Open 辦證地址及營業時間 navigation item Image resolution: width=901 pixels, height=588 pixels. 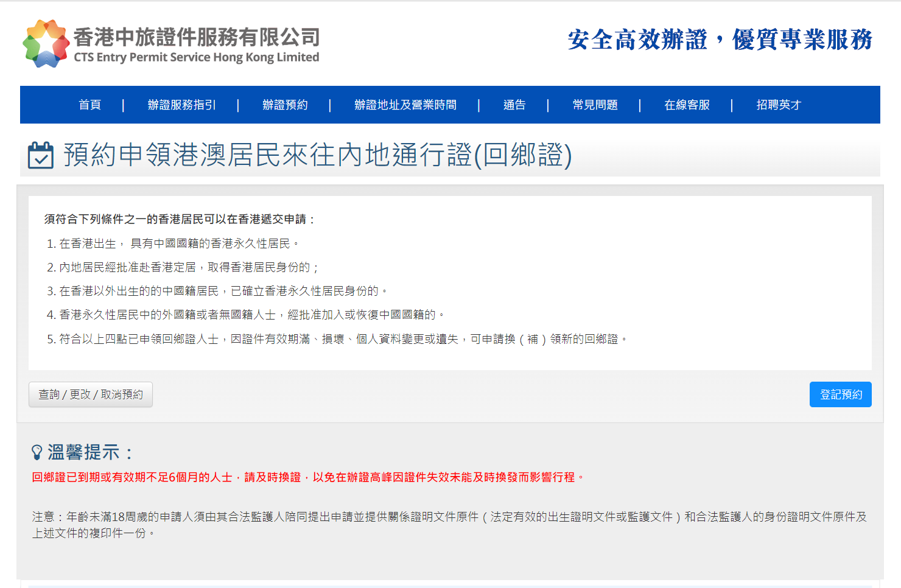[x=405, y=105]
